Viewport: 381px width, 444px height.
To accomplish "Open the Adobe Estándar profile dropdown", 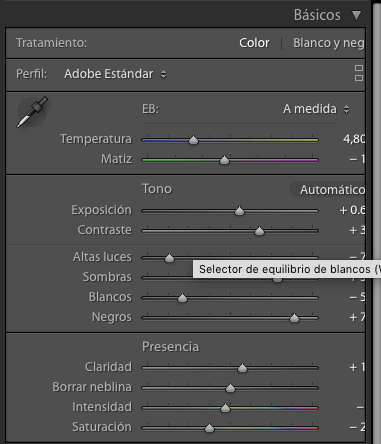I will click(x=115, y=74).
